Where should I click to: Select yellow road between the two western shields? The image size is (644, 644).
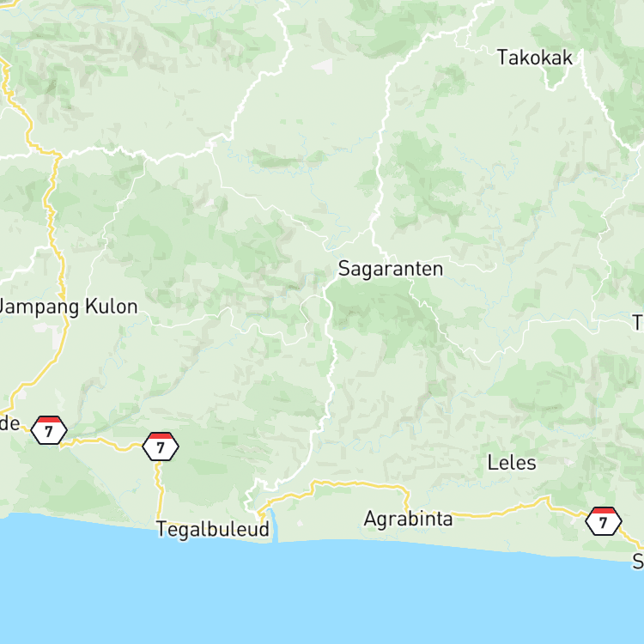[x=103, y=443]
